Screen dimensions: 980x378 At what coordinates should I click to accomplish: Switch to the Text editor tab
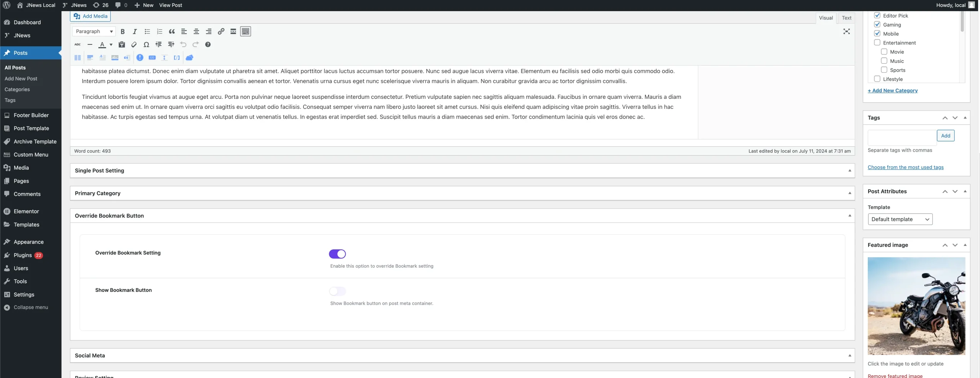(846, 18)
